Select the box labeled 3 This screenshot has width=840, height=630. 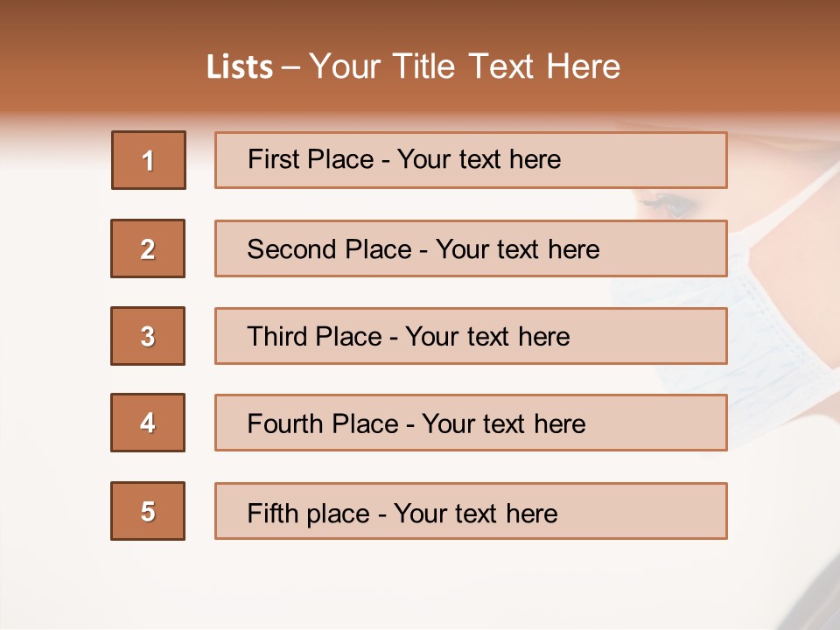click(x=148, y=336)
